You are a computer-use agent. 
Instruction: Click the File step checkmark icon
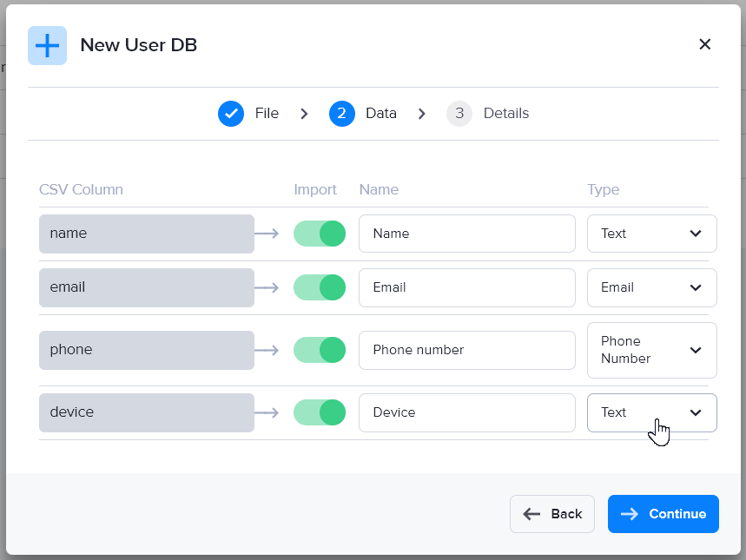231,114
